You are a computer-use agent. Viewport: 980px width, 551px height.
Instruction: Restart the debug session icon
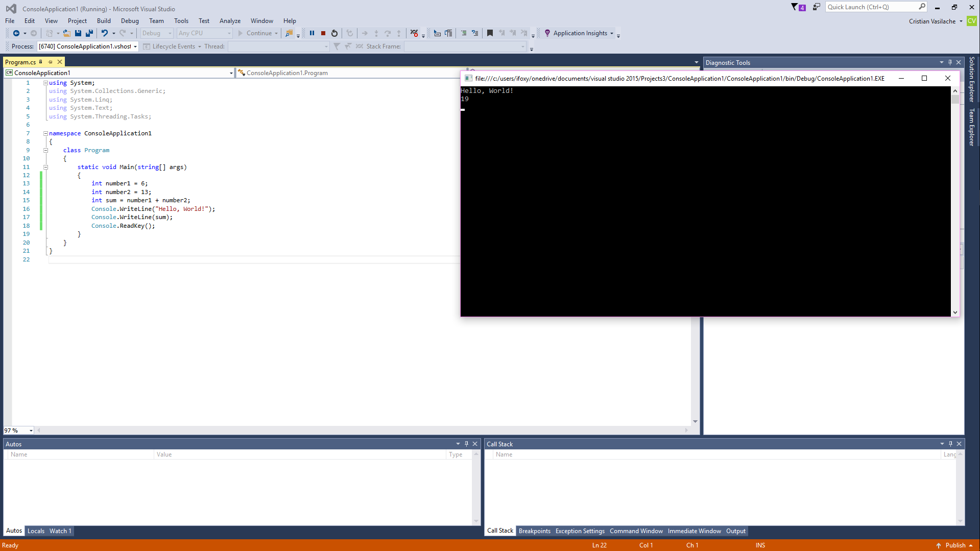point(334,33)
